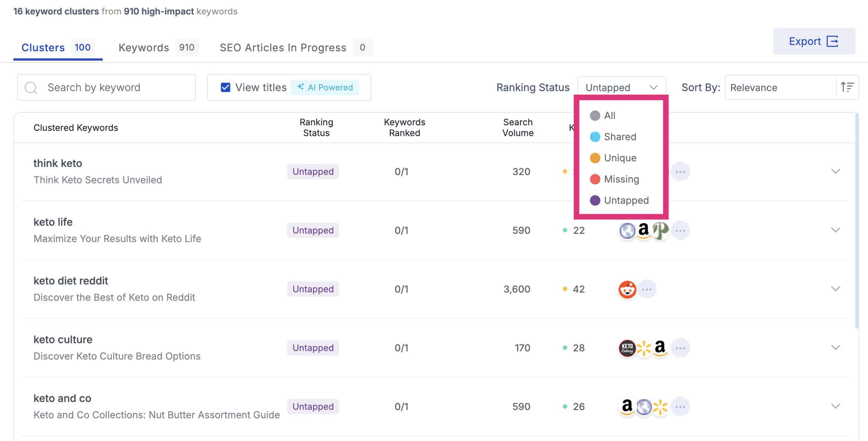The width and height of the screenshot is (868, 441).
Task: Click "Discover the Best of Keto on Reddit"
Action: (114, 297)
